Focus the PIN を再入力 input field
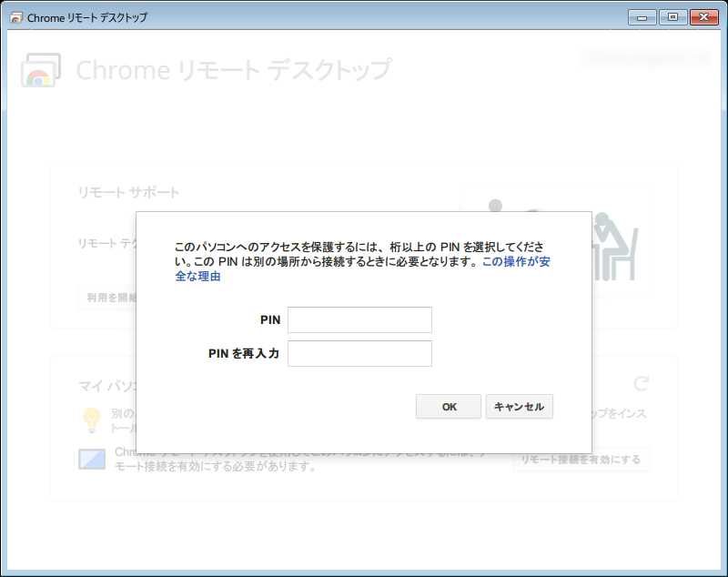 tap(359, 353)
